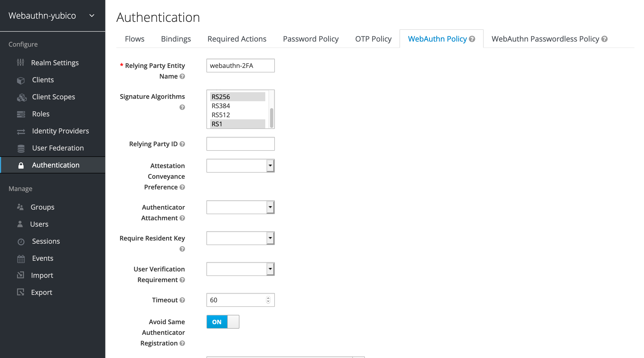644x358 pixels.
Task: Open Realm Settings via its sliders icon
Action: [x=21, y=63]
